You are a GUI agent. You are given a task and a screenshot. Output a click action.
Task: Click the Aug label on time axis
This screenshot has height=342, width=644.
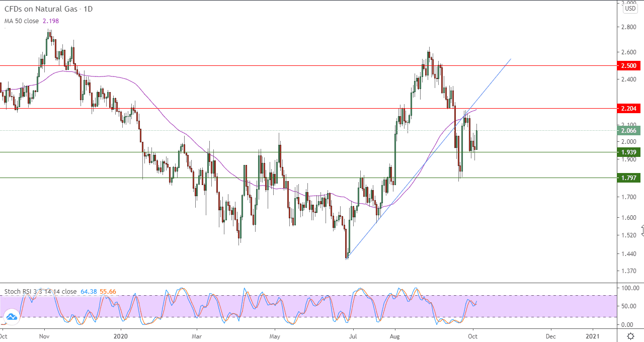(395, 335)
